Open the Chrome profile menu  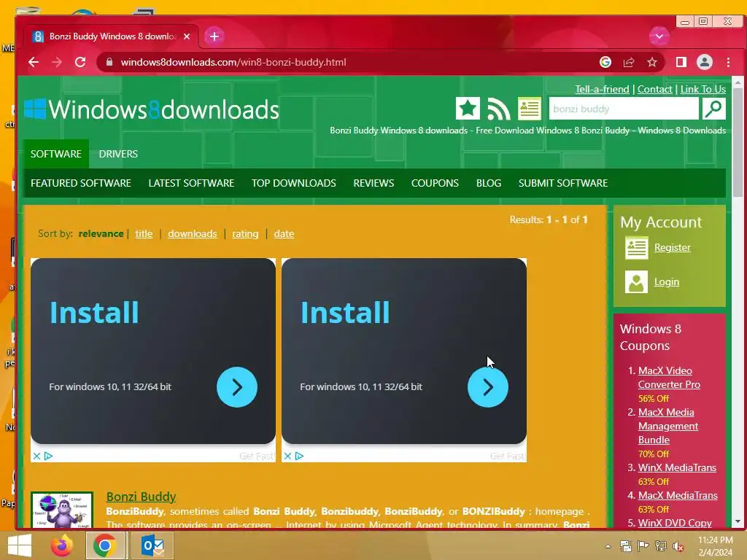click(705, 63)
